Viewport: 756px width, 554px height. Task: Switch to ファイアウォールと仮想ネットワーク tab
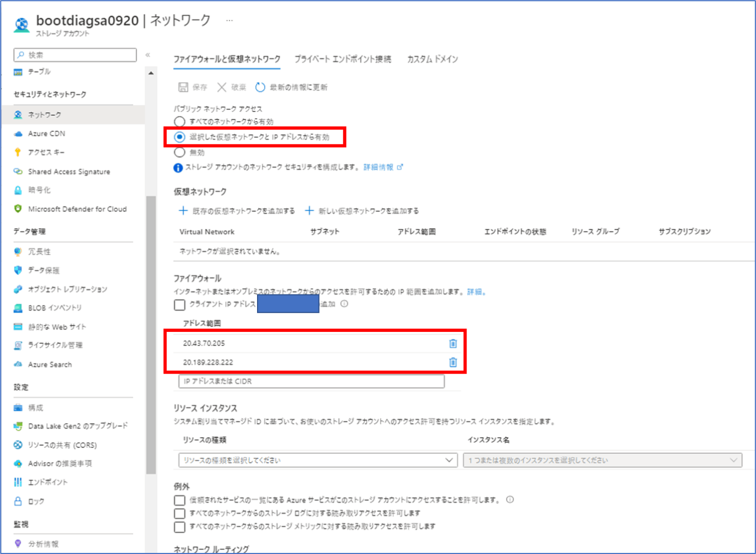pyautogui.click(x=227, y=59)
